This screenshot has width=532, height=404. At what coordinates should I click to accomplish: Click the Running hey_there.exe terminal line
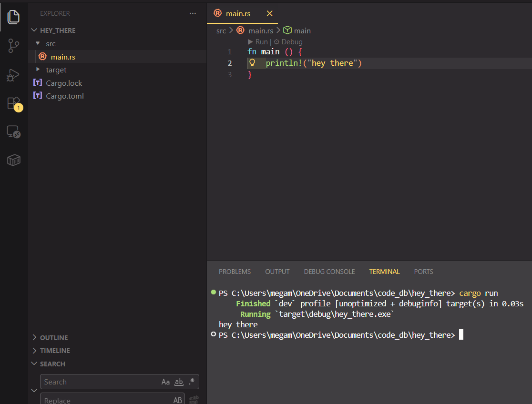[317, 314]
